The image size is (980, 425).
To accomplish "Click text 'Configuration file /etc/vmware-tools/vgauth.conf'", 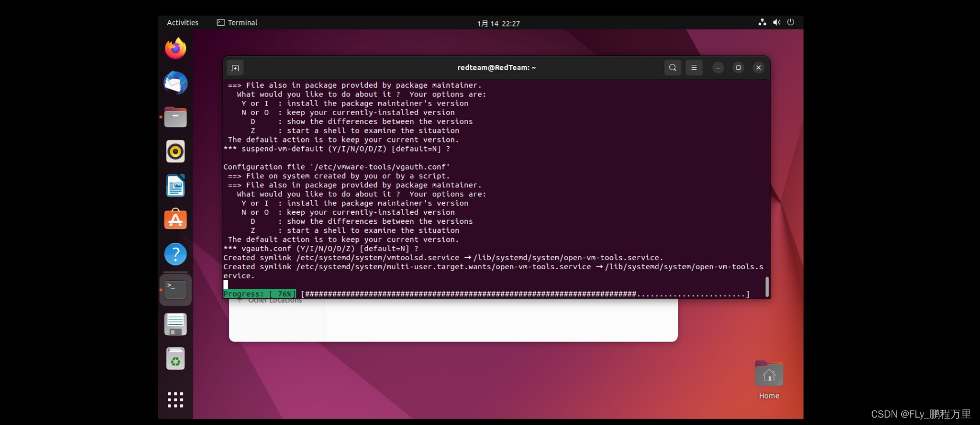I will pyautogui.click(x=337, y=167).
